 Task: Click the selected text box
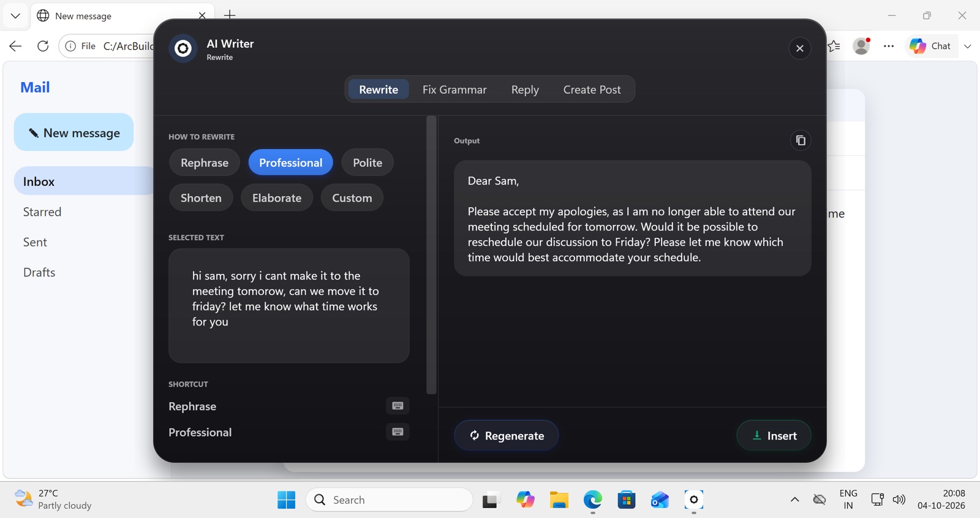coord(288,305)
